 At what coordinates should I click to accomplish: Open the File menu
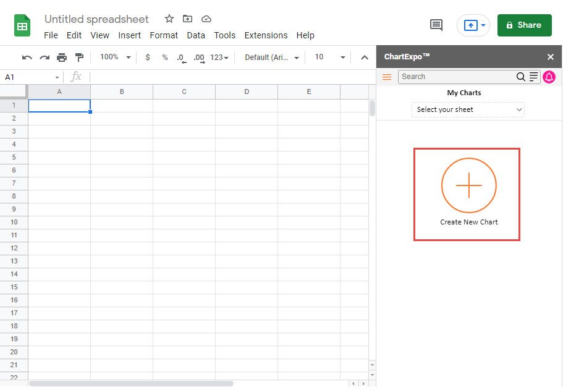pyautogui.click(x=51, y=35)
